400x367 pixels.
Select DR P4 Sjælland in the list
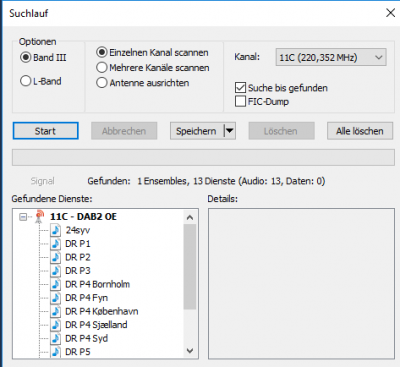coord(96,325)
